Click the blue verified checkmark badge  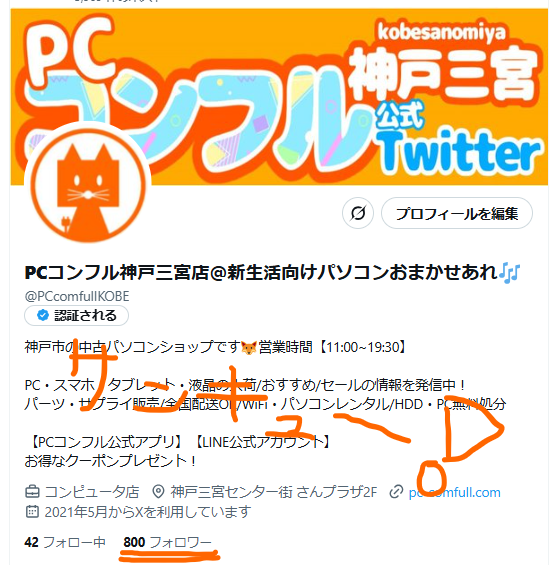click(x=43, y=315)
